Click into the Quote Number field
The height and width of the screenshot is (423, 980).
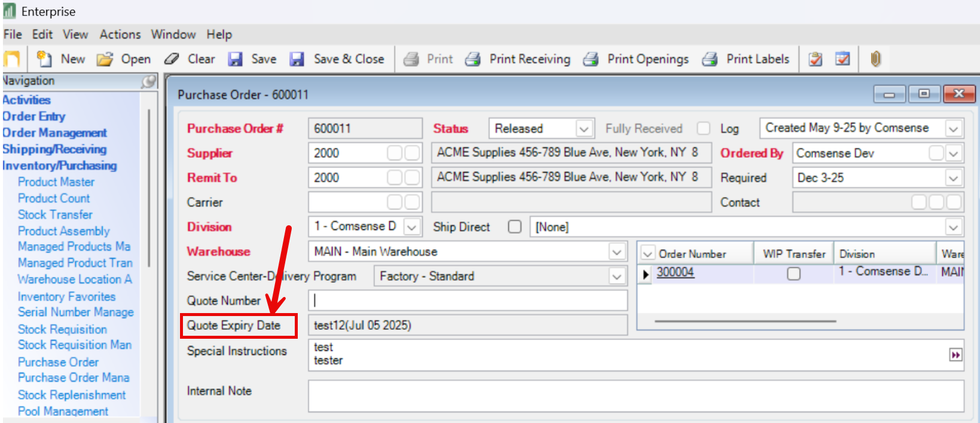pos(468,301)
